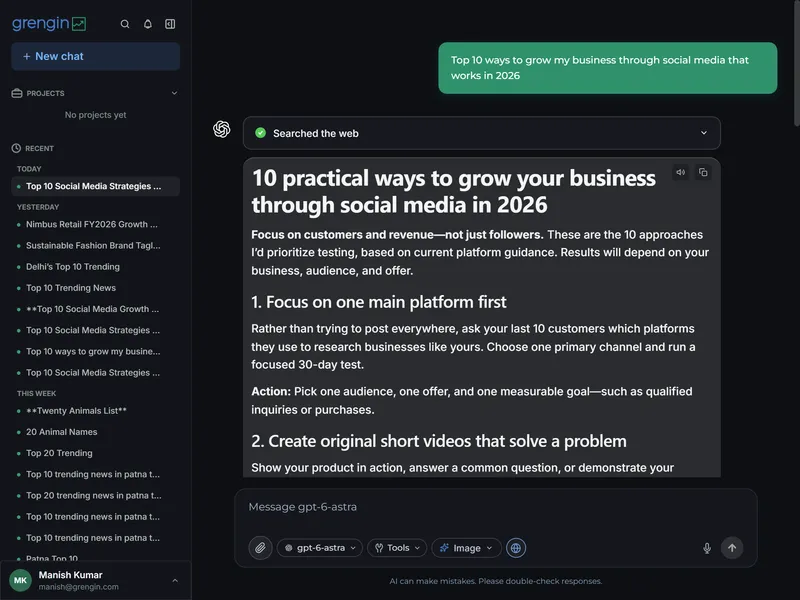Open the Image dropdown

coord(466,548)
